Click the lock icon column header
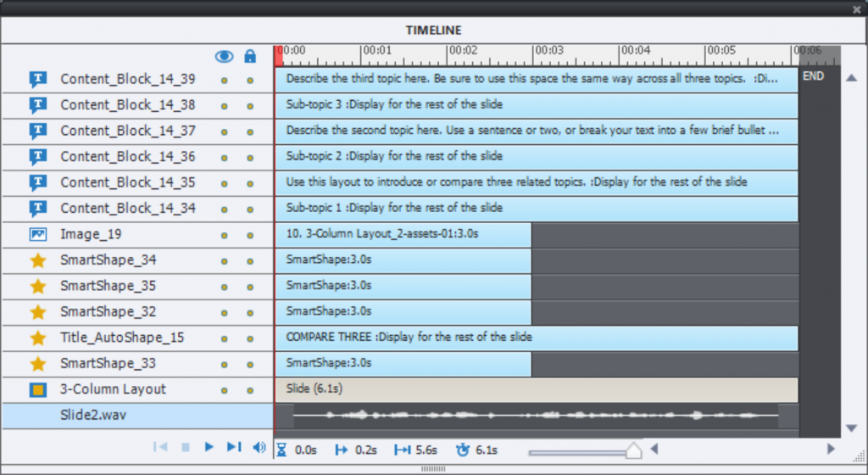868x475 pixels. pos(250,56)
